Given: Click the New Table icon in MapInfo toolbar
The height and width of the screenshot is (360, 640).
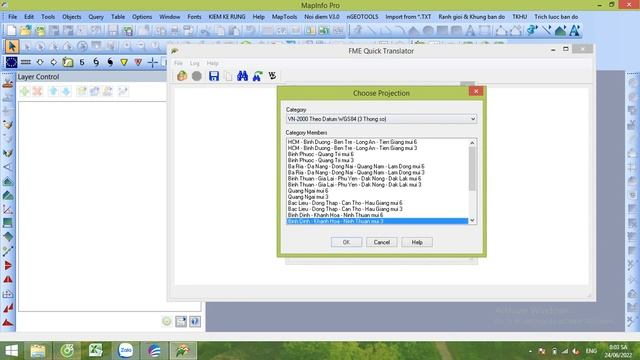Looking at the screenshot, I should pyautogui.click(x=11, y=30).
